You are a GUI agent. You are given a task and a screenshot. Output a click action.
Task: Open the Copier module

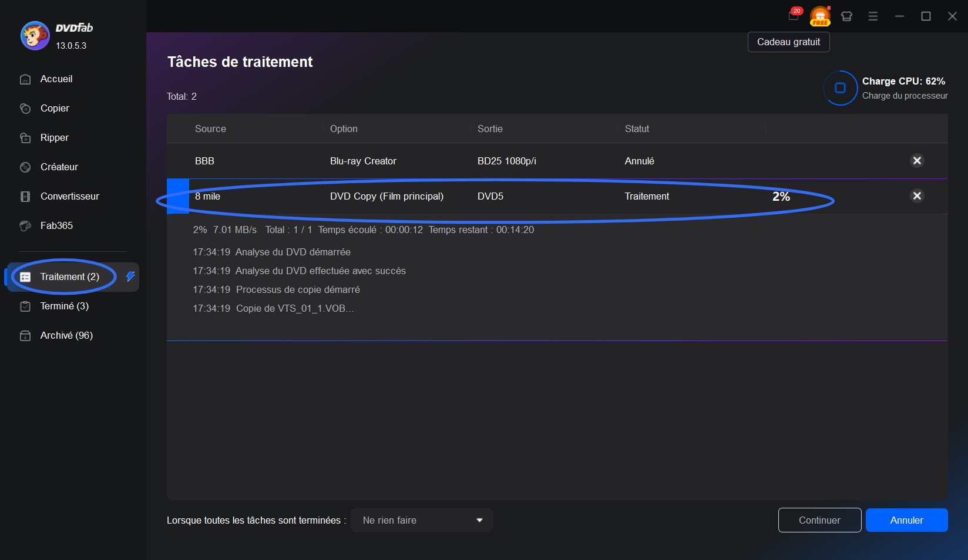(x=55, y=109)
